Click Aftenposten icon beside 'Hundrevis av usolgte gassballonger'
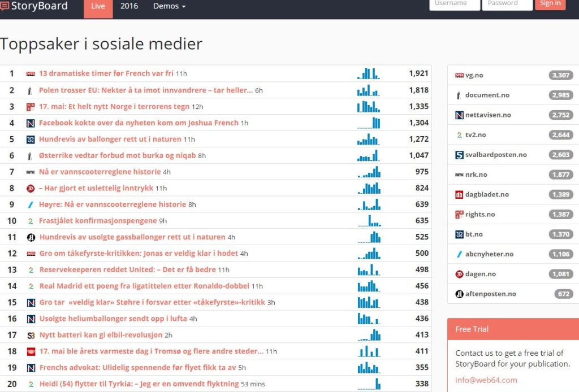The height and width of the screenshot is (392, 579). coord(31,237)
